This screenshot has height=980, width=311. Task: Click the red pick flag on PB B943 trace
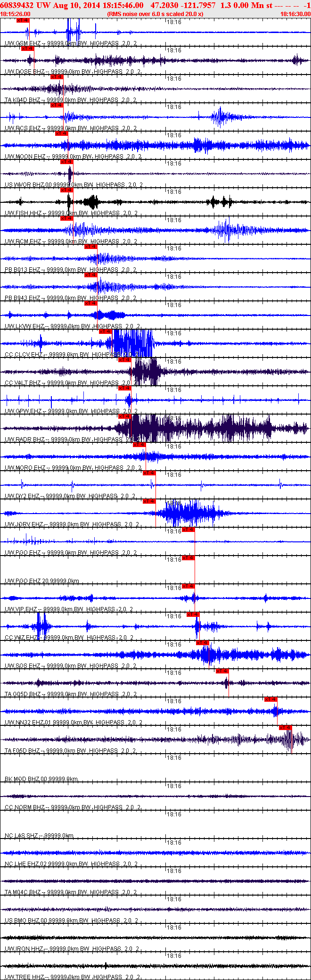point(90,275)
